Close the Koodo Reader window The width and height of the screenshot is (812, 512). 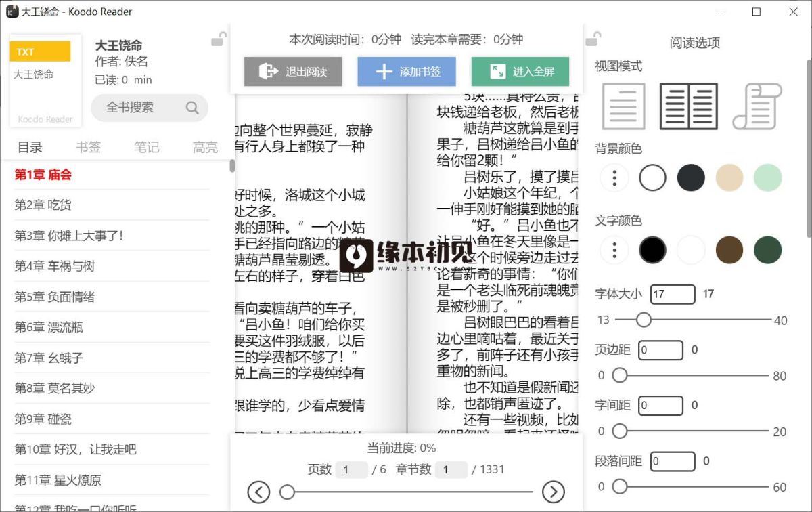coord(794,12)
